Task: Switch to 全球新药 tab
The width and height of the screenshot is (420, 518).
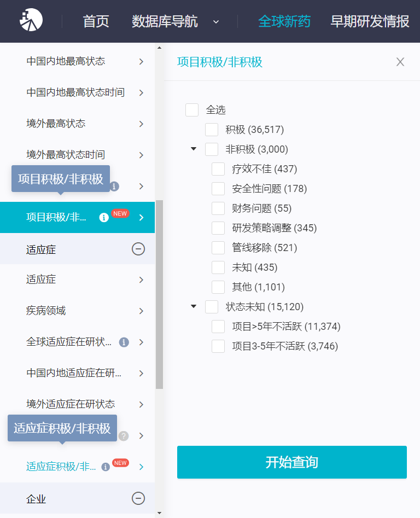Action: (x=284, y=21)
